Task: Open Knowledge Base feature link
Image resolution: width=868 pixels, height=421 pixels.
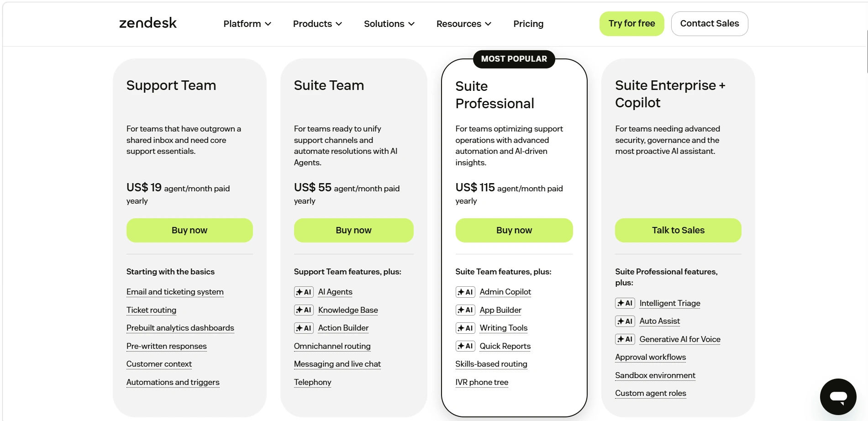Action: (348, 310)
